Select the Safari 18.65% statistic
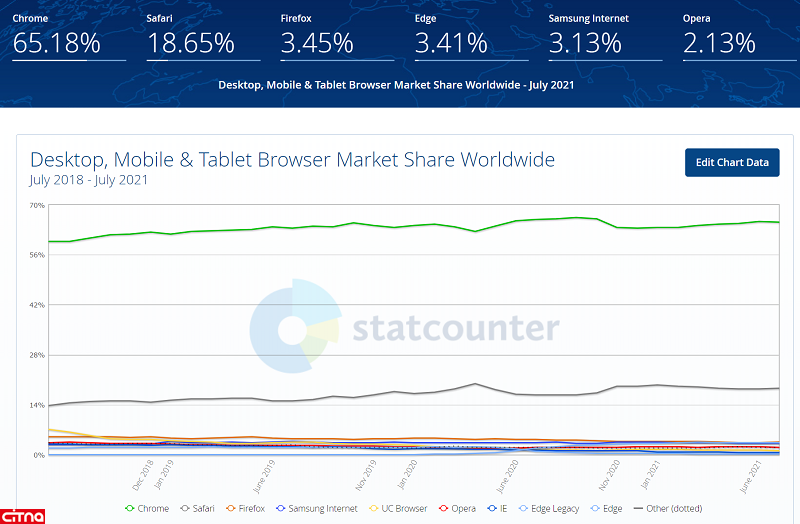800x524 pixels. (190, 43)
